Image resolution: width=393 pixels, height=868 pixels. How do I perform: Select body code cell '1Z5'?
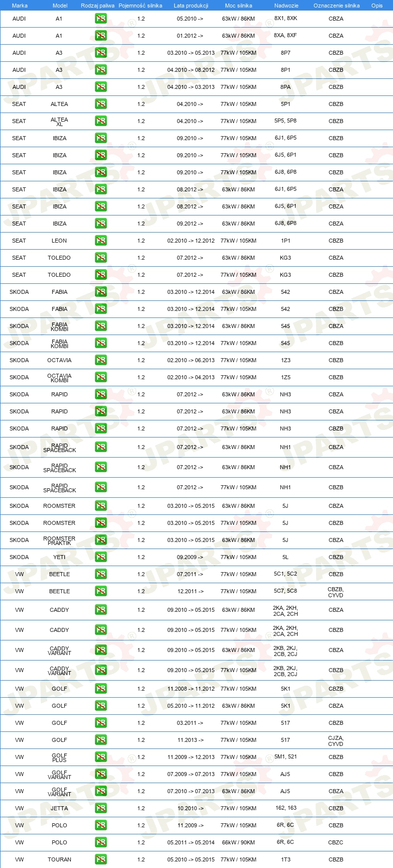pyautogui.click(x=285, y=377)
